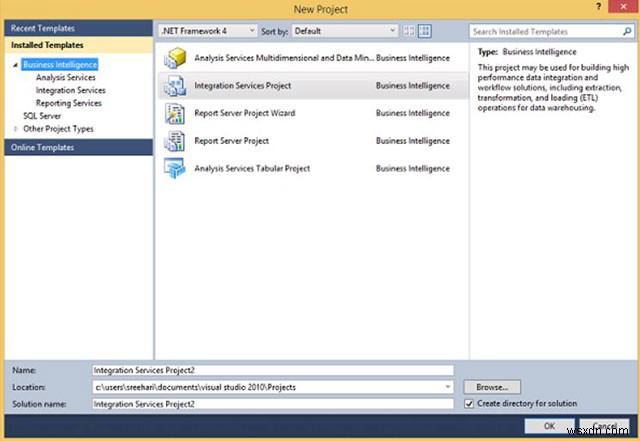The image size is (640, 441).
Task: Select 'Analysis Services Tabular Project' template name
Action: 252,168
